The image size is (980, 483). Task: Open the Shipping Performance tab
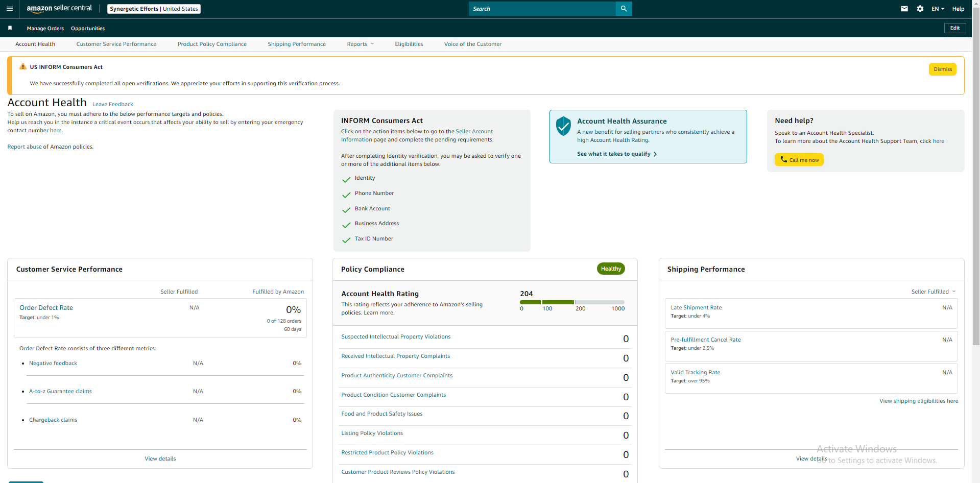297,44
